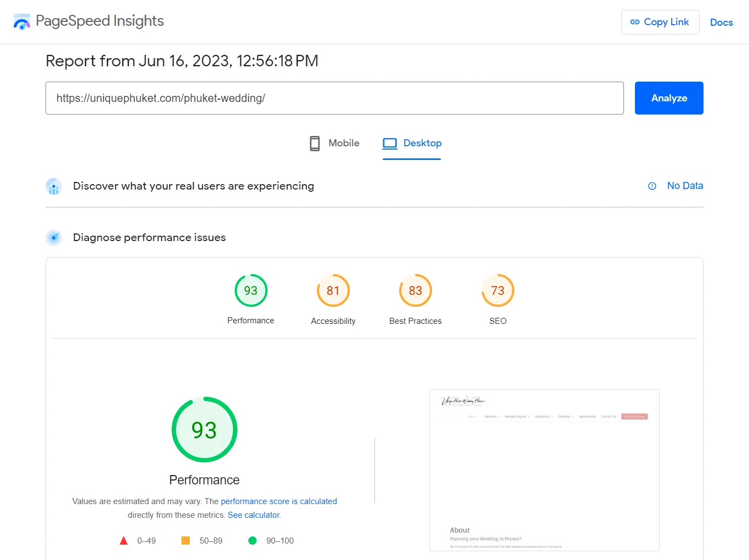Click the PageSpeed Insights logo icon
749x560 pixels.
pyautogui.click(x=22, y=22)
